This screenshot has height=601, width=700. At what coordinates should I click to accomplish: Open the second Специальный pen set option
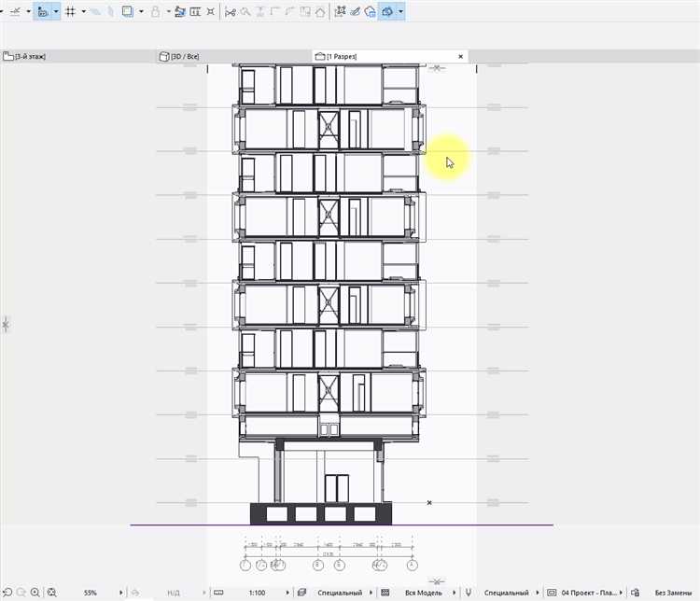click(x=506, y=593)
